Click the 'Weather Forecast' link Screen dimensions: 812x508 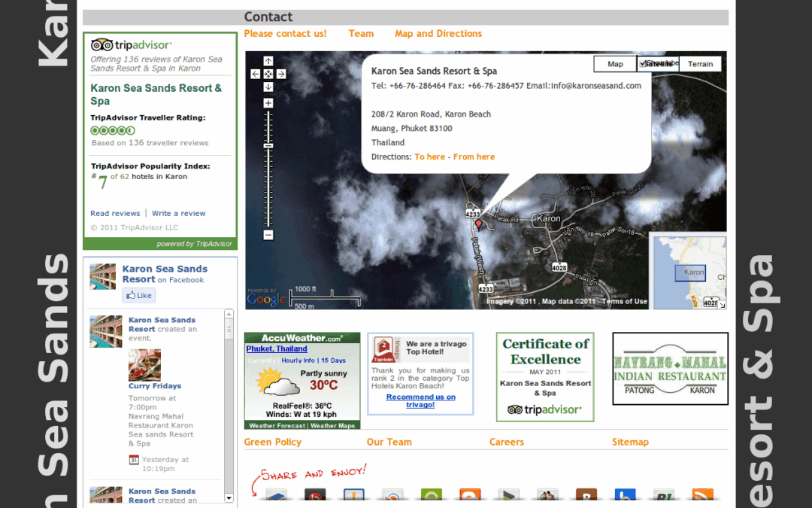coord(277,425)
